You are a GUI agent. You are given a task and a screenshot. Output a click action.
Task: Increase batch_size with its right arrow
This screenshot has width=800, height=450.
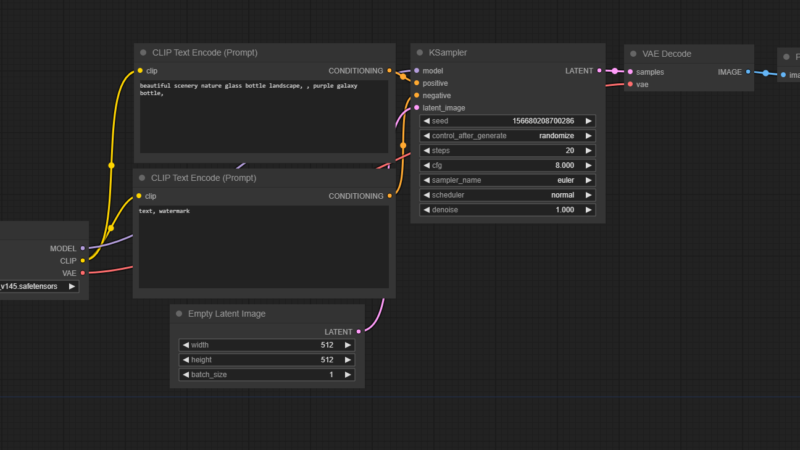[x=348, y=375]
